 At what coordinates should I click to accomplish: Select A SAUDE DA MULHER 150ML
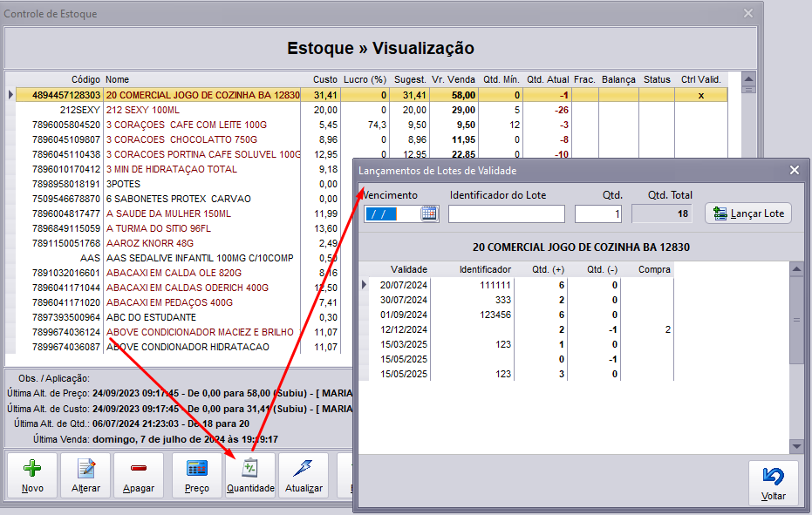(x=184, y=213)
